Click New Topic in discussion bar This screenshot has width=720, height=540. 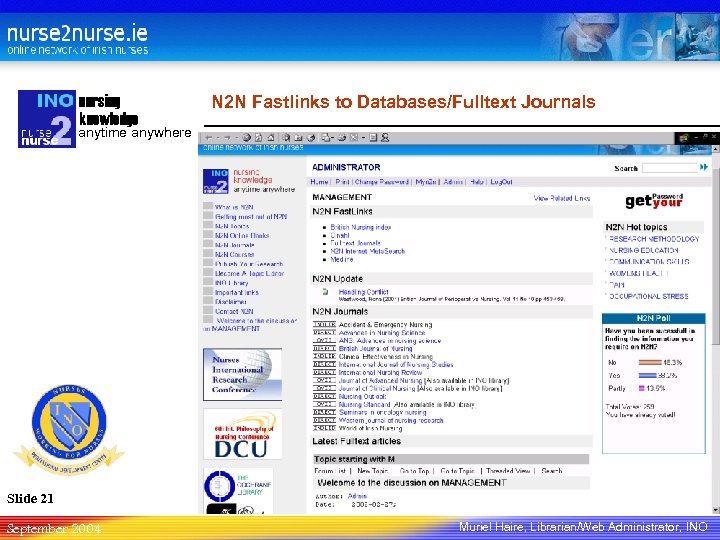click(x=372, y=471)
